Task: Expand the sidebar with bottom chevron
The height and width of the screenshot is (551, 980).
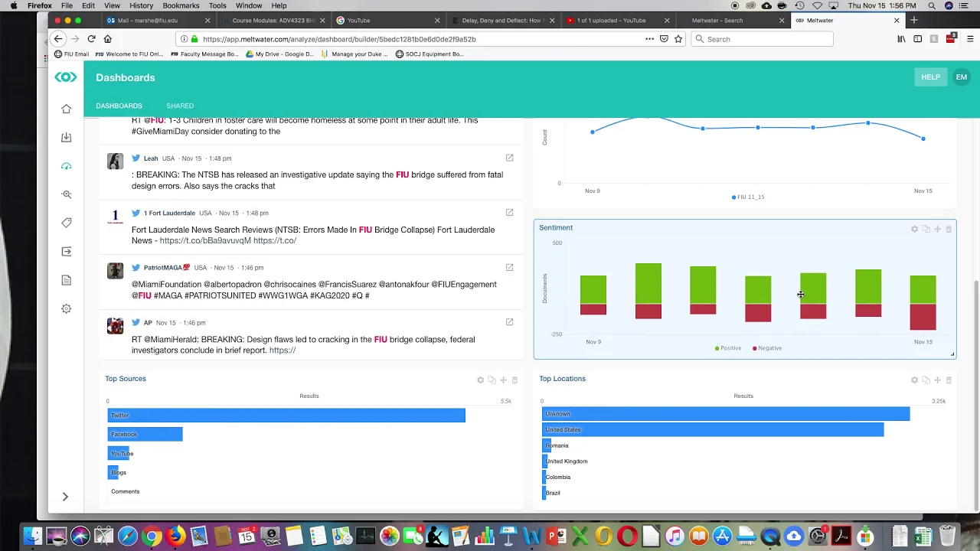Action: pyautogui.click(x=65, y=497)
